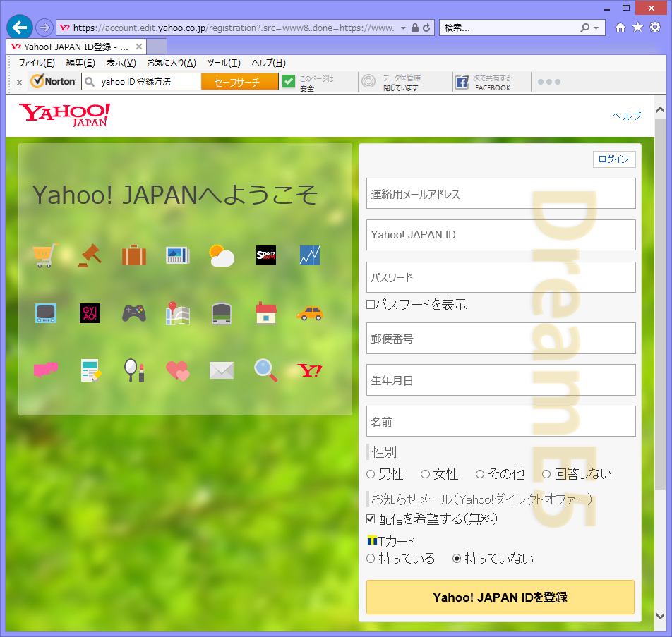
Task: Open the red Y! Yahoo icon
Action: coord(309,370)
